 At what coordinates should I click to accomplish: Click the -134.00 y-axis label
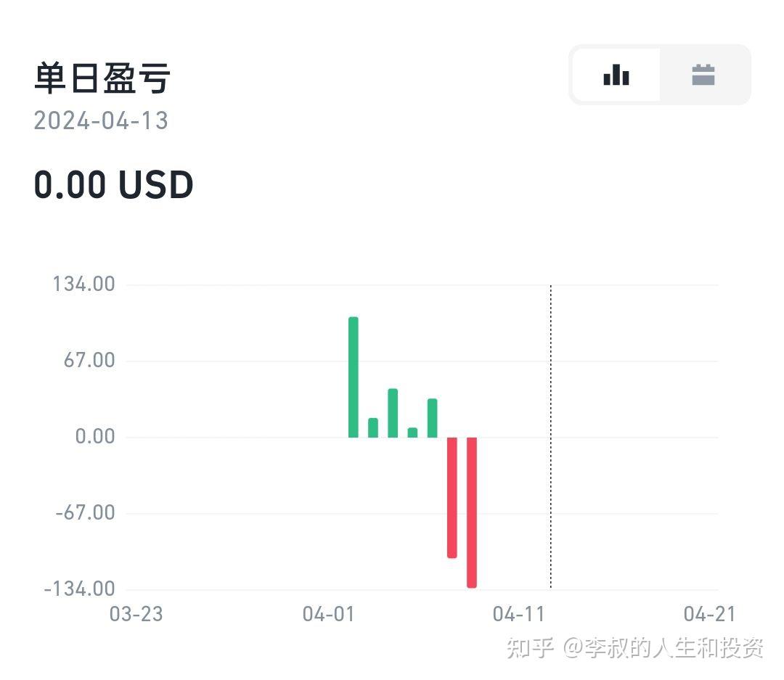(x=80, y=589)
